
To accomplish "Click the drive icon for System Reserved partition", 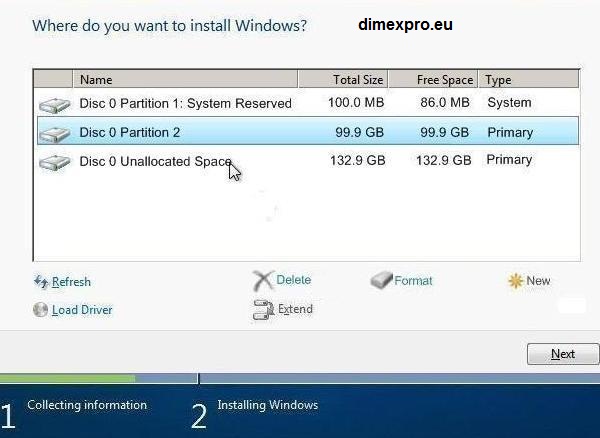I will pos(54,105).
